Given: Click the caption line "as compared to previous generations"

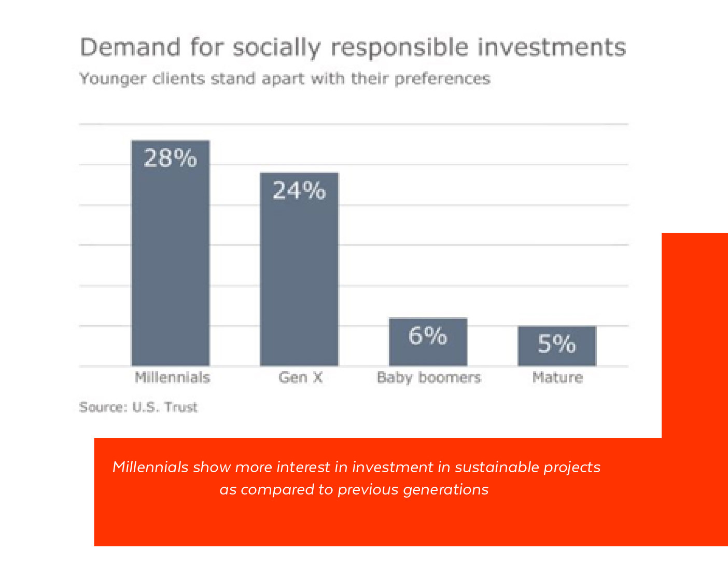Looking at the screenshot, I should (x=354, y=489).
